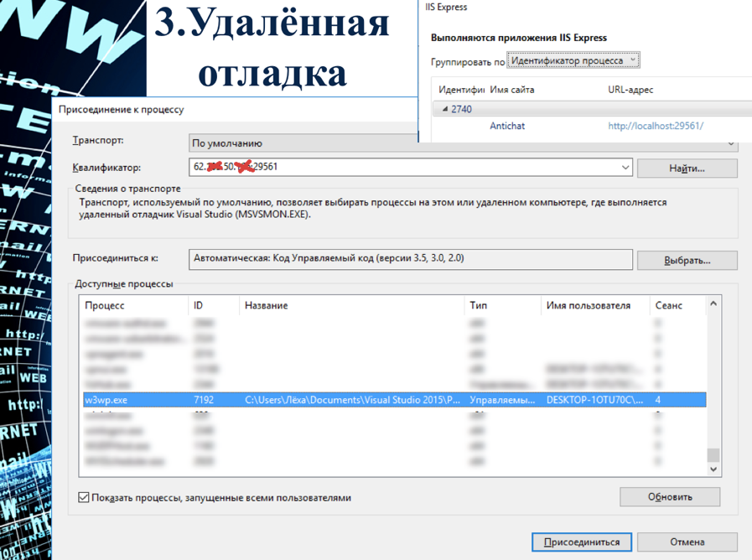Click the scrollbar down arrow icon
752x560 pixels.
click(x=714, y=467)
